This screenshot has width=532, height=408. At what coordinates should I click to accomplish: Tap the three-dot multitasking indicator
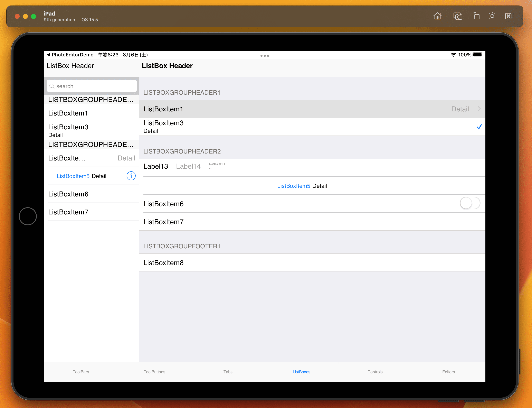(265, 56)
